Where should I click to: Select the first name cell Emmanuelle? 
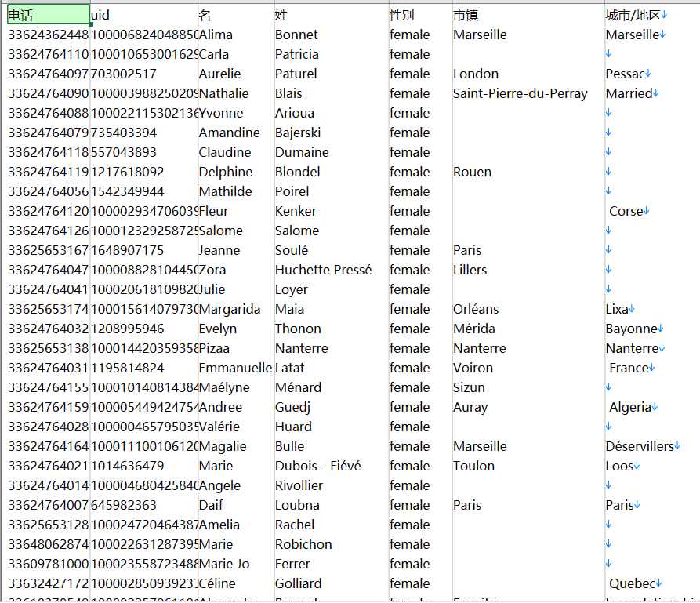(x=236, y=368)
